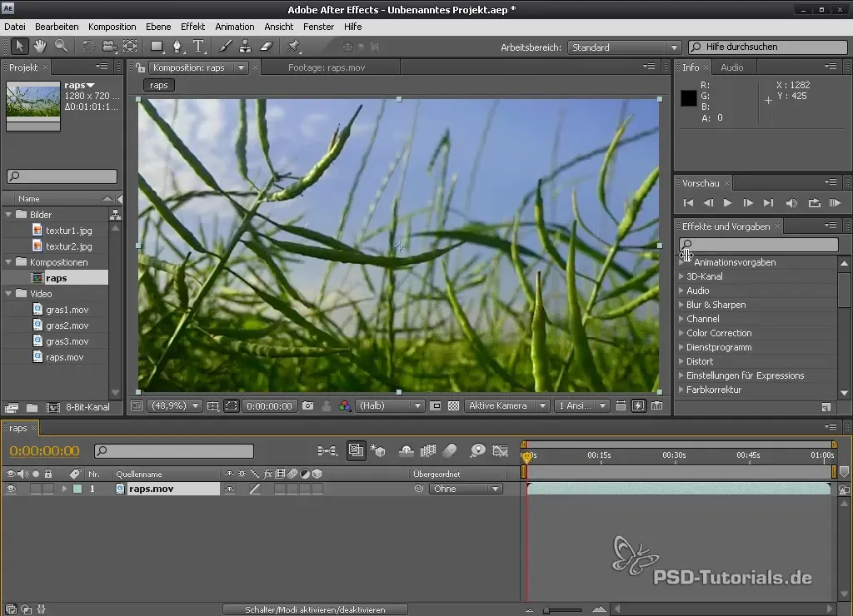Select the Rotation tool
Screen dimensions: 853x616
coord(87,47)
